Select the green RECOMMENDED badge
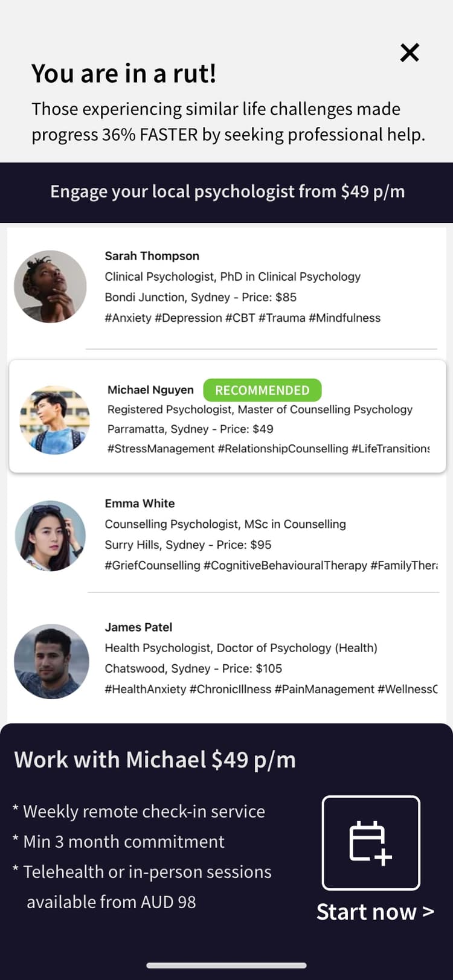Screen dimensions: 453x980 (x=262, y=390)
